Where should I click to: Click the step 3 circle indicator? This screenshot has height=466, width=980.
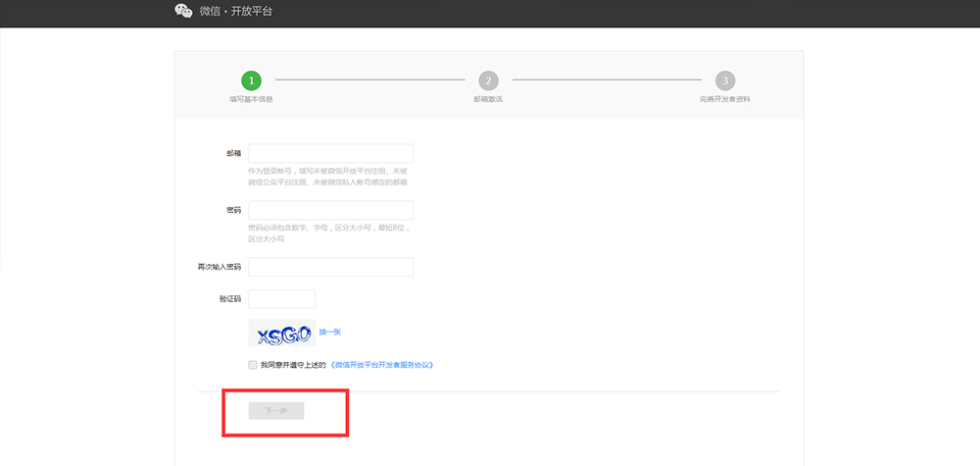[x=724, y=80]
